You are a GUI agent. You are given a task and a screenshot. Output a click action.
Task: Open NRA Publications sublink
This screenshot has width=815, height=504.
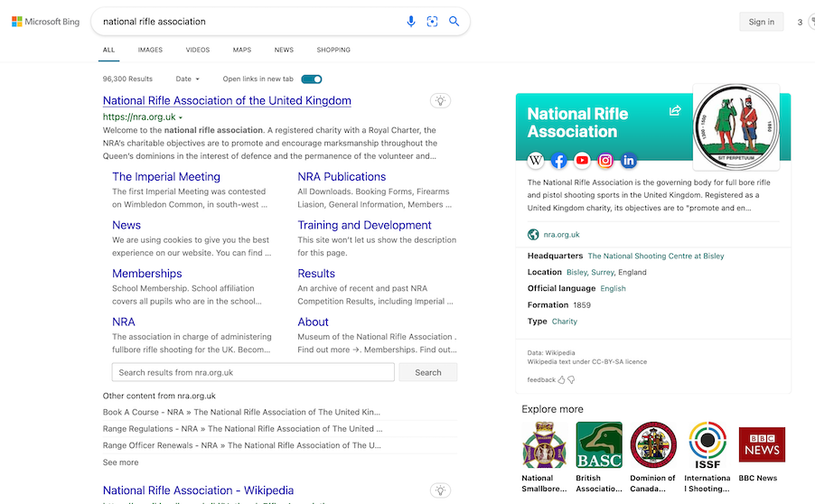click(x=342, y=177)
